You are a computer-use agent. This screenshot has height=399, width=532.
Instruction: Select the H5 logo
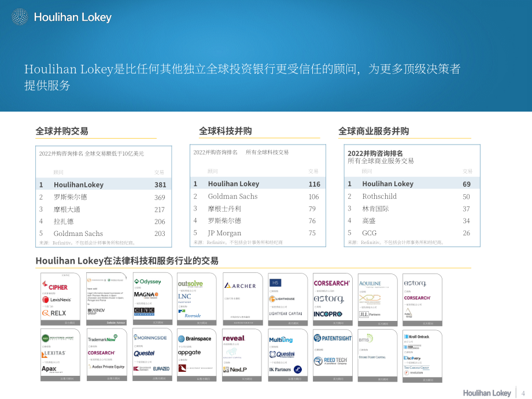pyautogui.click(x=275, y=283)
